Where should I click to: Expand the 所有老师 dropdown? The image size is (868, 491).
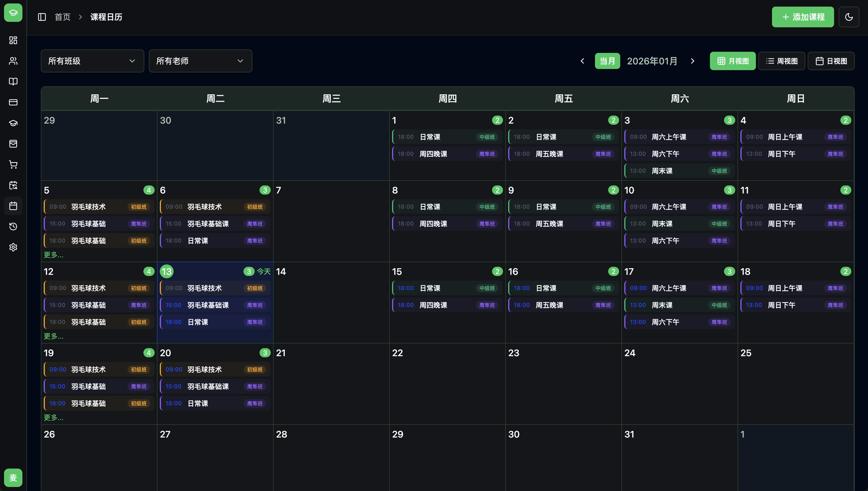coord(200,61)
